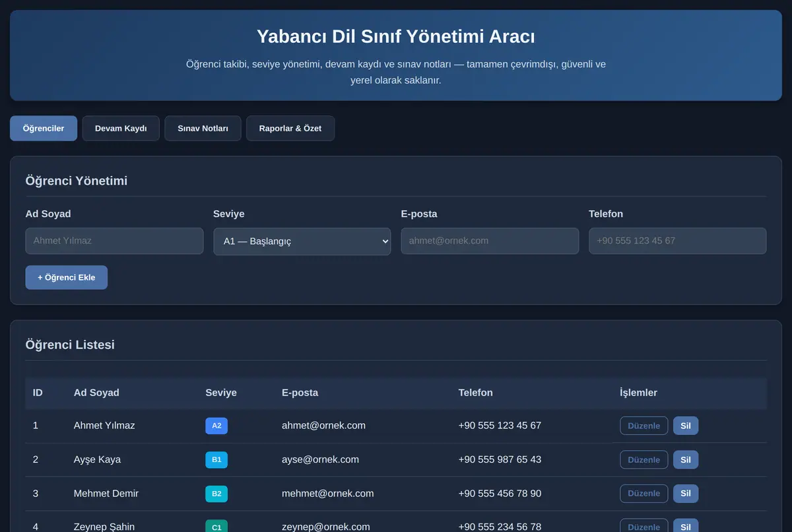Open the Seviye dropdown
Viewport: 792px width, 532px height.
tap(302, 241)
